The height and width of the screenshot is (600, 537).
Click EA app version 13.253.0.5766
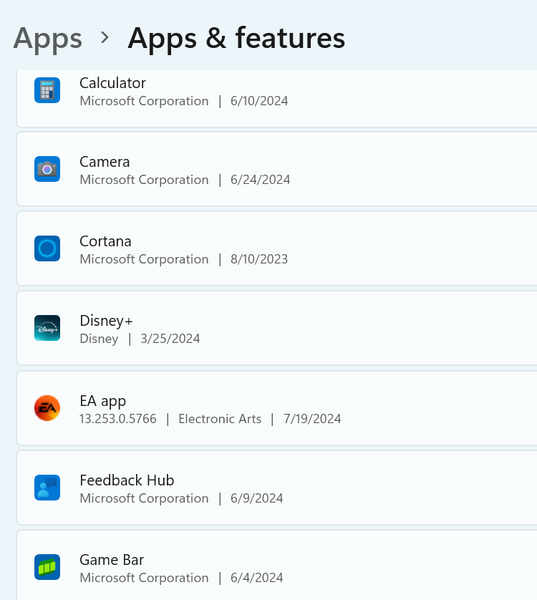point(118,419)
